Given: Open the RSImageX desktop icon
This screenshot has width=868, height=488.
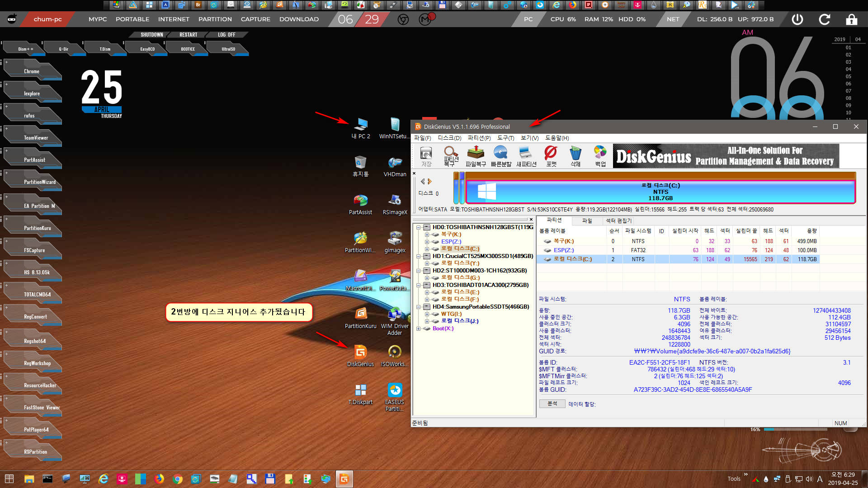Looking at the screenshot, I should (395, 204).
